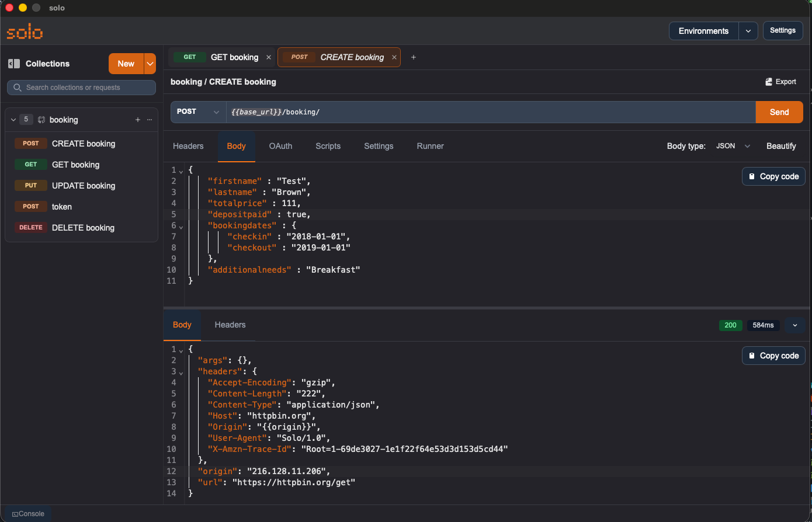Expand the Environments dropdown arrow
The height and width of the screenshot is (522, 812).
point(748,31)
